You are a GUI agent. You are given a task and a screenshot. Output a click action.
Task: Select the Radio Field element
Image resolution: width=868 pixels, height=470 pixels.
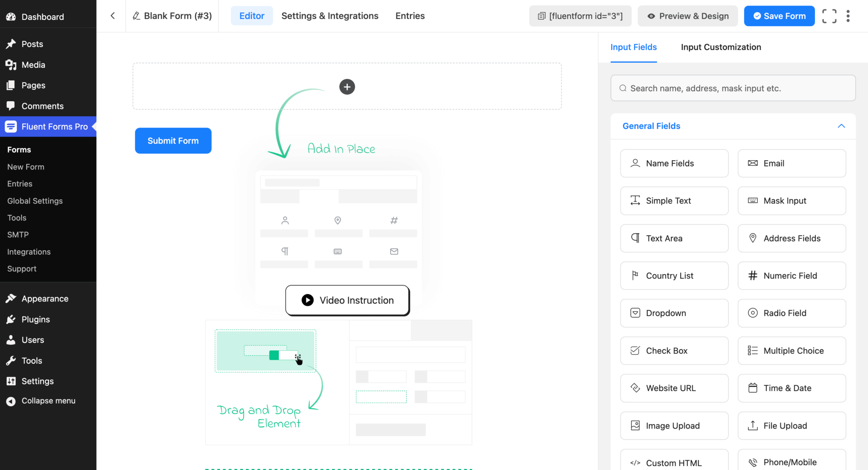(x=791, y=313)
